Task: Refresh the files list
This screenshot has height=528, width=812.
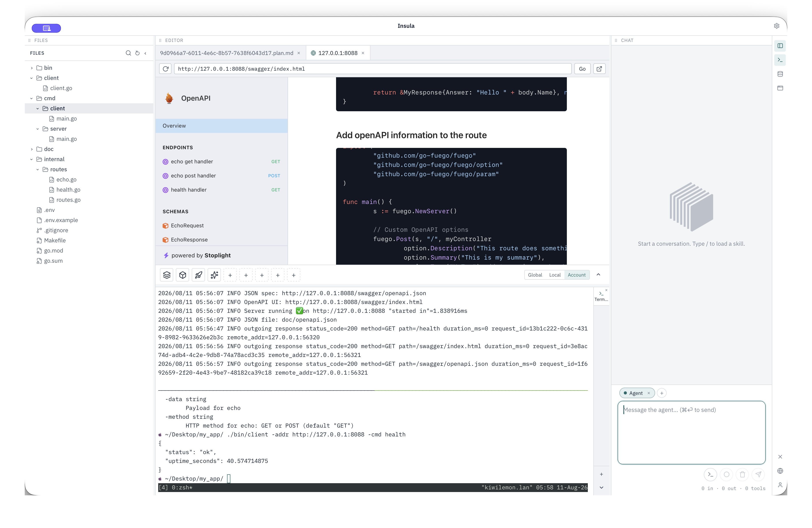Action: (137, 53)
